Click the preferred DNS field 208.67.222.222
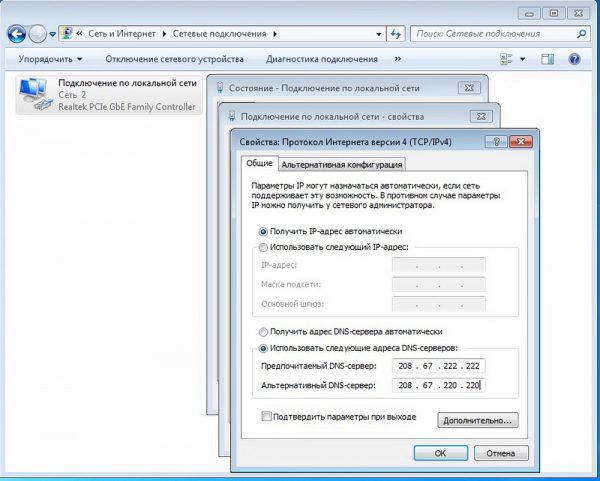Screen dimensions: 600x481 click(439, 366)
